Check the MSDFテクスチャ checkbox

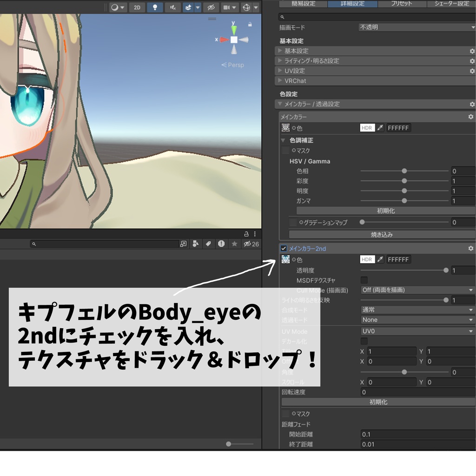pyautogui.click(x=364, y=280)
